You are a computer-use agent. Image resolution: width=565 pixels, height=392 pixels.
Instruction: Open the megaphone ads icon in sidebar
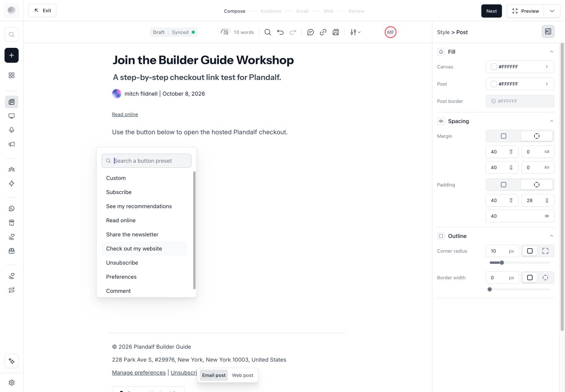point(11,144)
